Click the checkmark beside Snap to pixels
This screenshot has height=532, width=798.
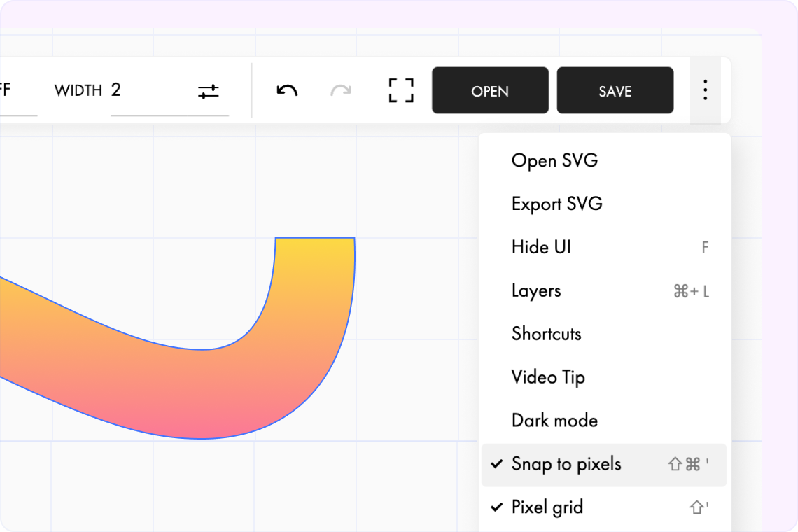(x=496, y=463)
